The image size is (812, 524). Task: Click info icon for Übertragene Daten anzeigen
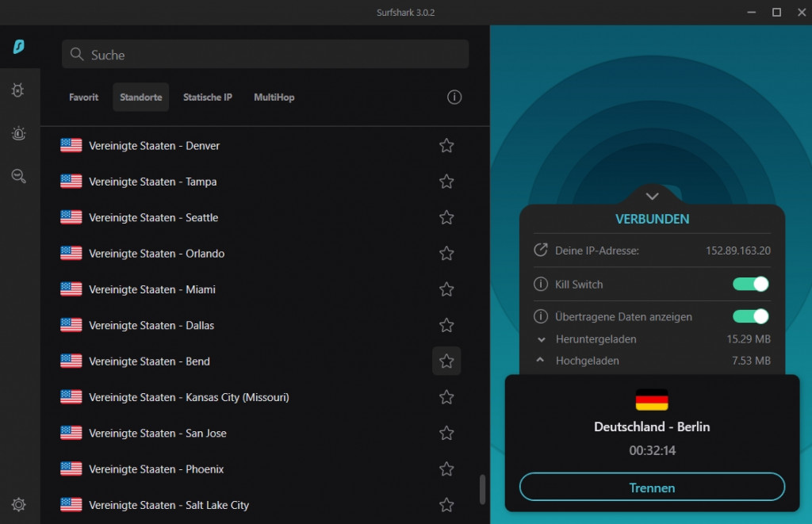tap(541, 316)
